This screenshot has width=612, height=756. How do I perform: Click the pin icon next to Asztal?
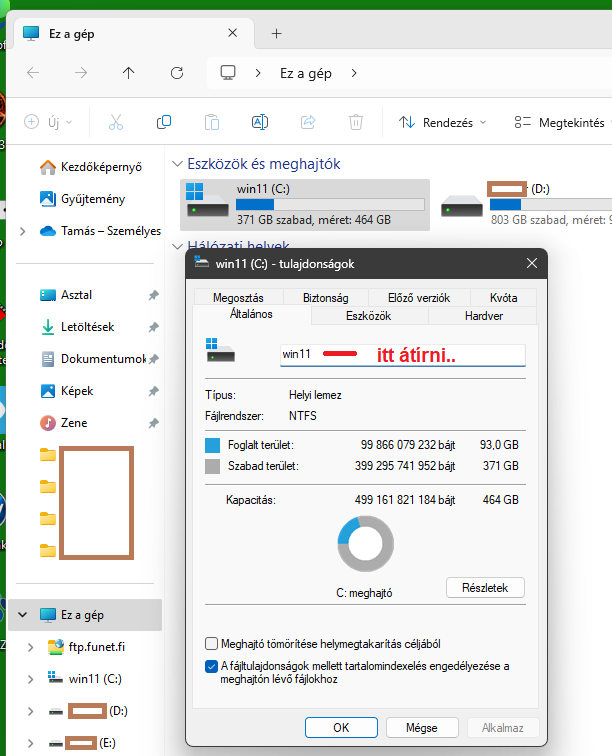click(153, 295)
